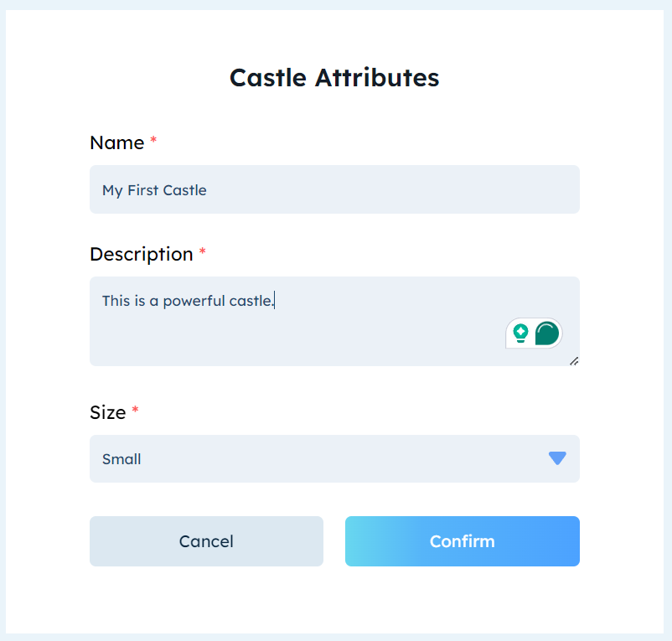Click the red asterisk next to Description
This screenshot has width=672, height=641.
[204, 249]
